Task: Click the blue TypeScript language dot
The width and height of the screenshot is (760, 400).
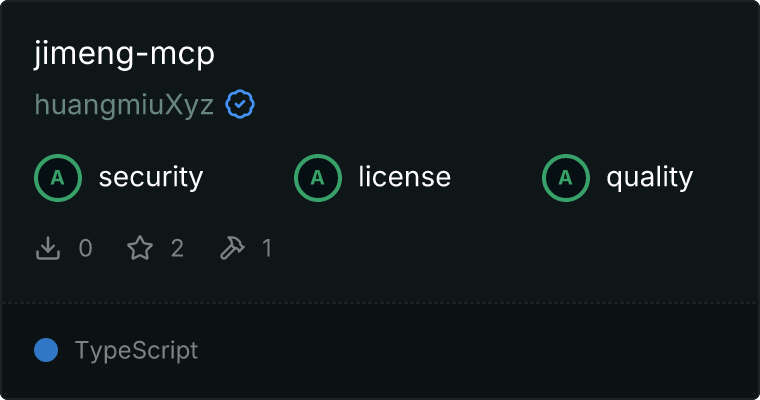Action: point(46,350)
